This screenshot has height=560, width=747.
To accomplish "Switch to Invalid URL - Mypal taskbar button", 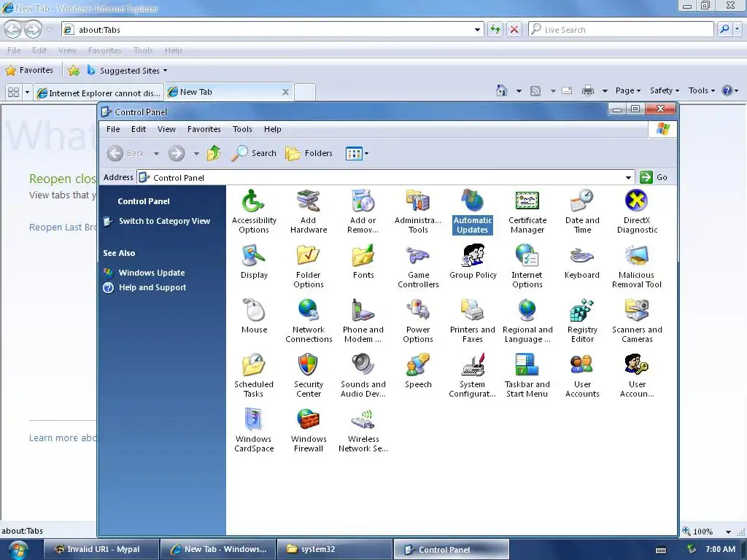I will point(101,549).
